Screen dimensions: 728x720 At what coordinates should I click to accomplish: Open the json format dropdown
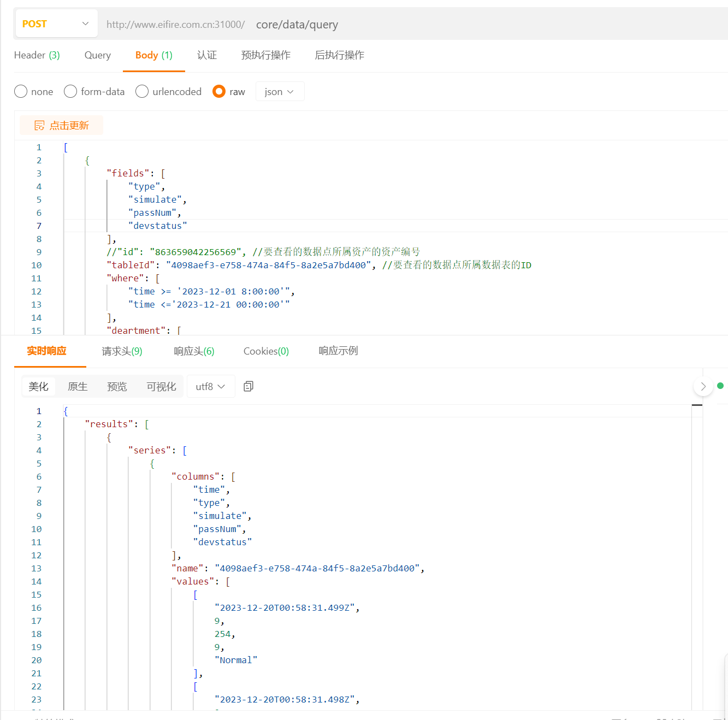[280, 91]
